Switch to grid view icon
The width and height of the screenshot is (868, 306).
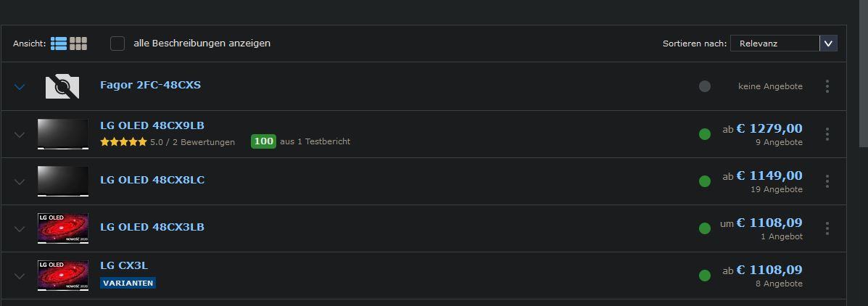pyautogui.click(x=78, y=44)
